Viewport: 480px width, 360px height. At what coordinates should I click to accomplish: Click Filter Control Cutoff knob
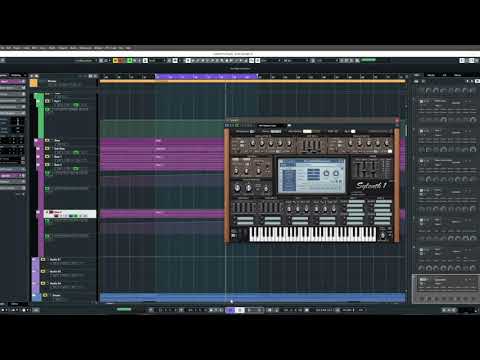coord(237,188)
